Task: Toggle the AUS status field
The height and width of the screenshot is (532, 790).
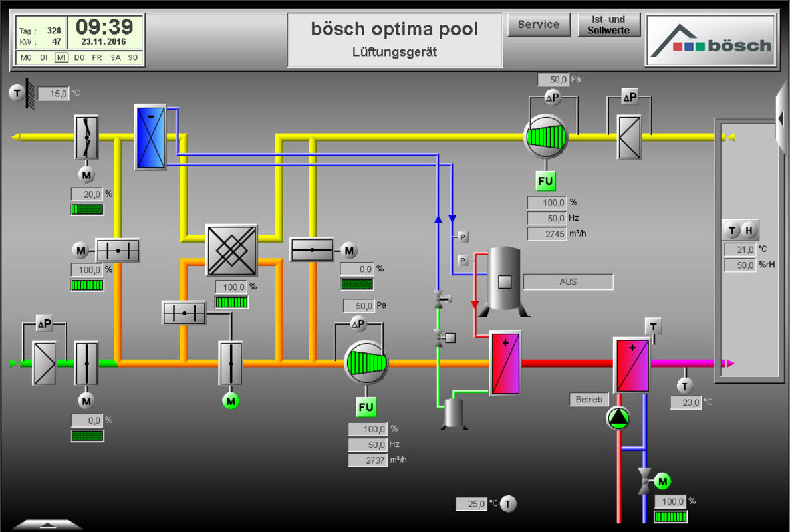Action: click(x=568, y=282)
